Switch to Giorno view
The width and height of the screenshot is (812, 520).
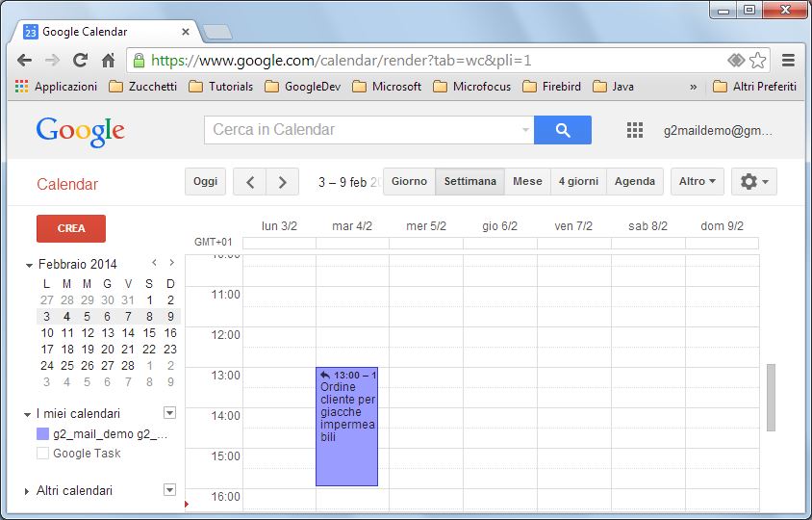pos(409,181)
